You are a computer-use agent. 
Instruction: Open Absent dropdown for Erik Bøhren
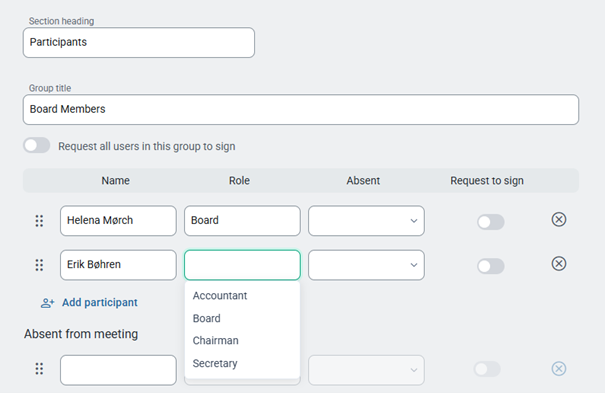point(366,265)
